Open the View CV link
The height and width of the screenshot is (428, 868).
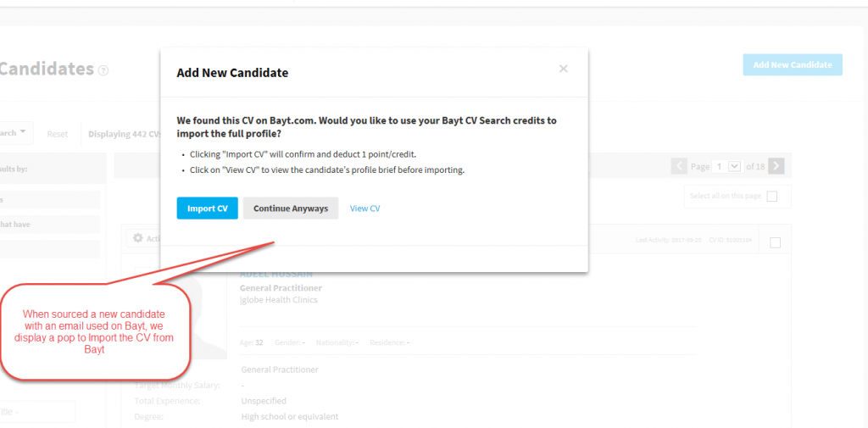click(x=364, y=208)
